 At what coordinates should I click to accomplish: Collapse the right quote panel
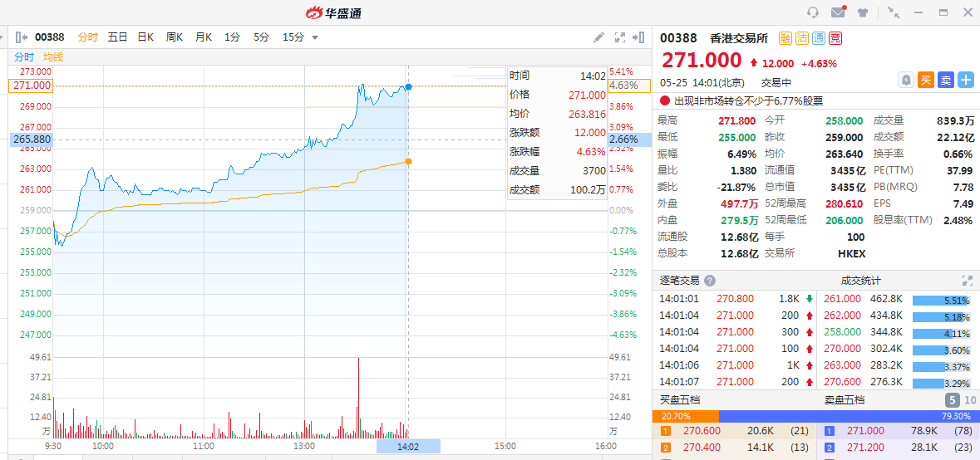(x=638, y=37)
